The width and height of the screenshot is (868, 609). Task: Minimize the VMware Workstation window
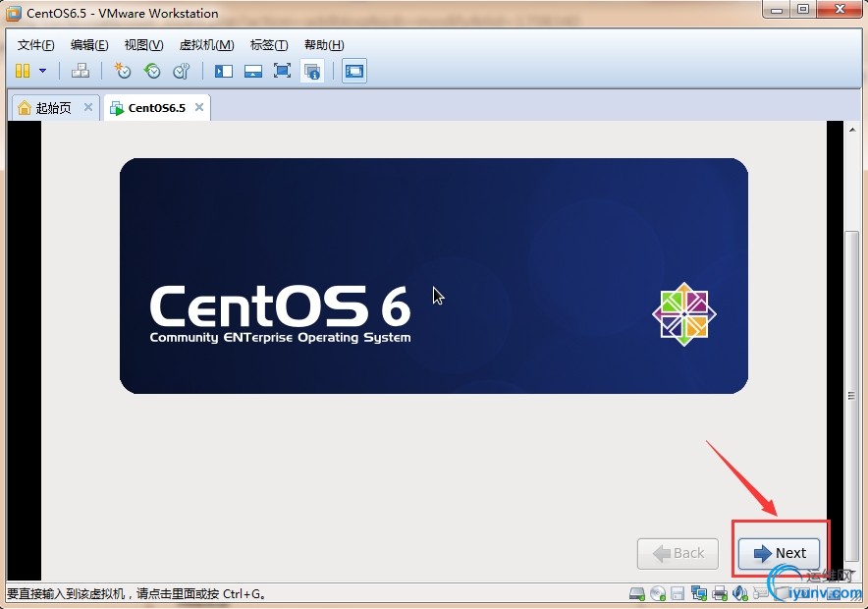coord(776,10)
